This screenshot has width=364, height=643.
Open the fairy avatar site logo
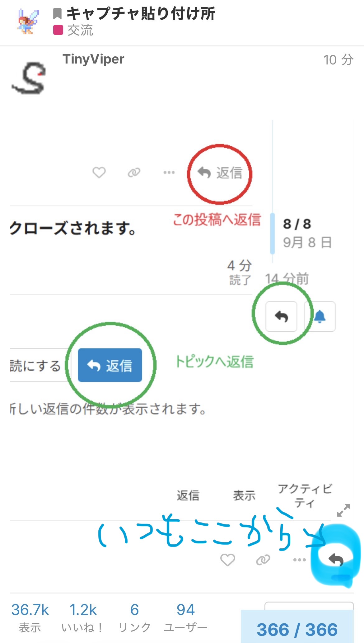(x=28, y=21)
